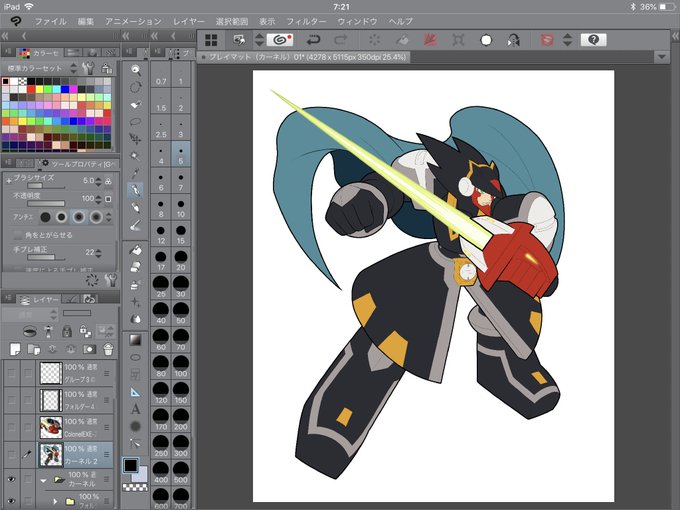Viewport: 680px width, 510px height.
Task: Open the layer blend mode dropdown
Action: (29, 314)
